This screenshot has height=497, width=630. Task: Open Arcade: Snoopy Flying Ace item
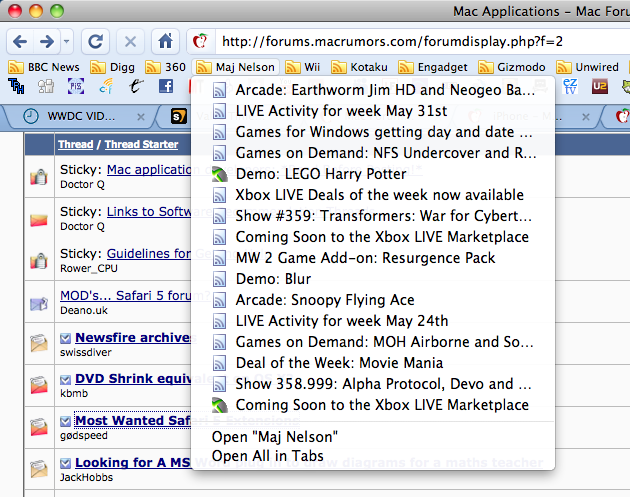click(x=374, y=300)
